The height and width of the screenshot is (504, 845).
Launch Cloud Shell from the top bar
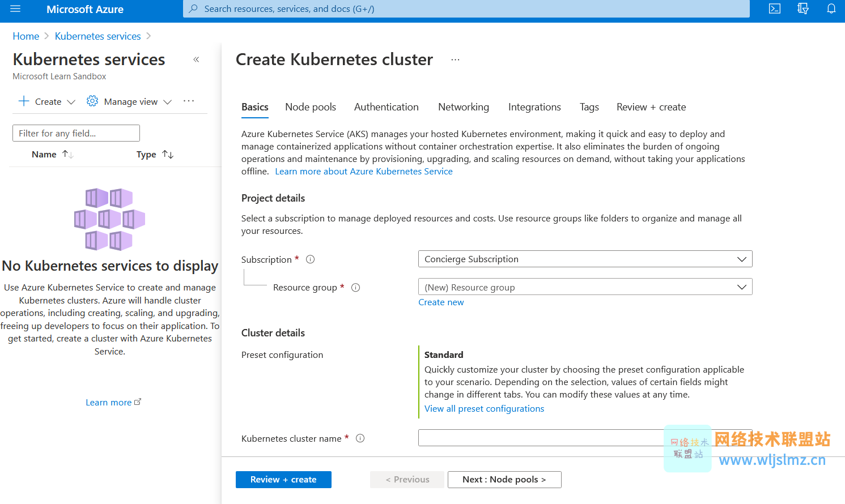click(775, 9)
